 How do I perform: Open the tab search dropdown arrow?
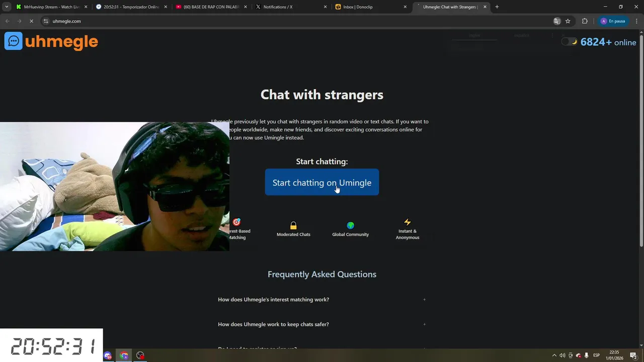(7, 7)
